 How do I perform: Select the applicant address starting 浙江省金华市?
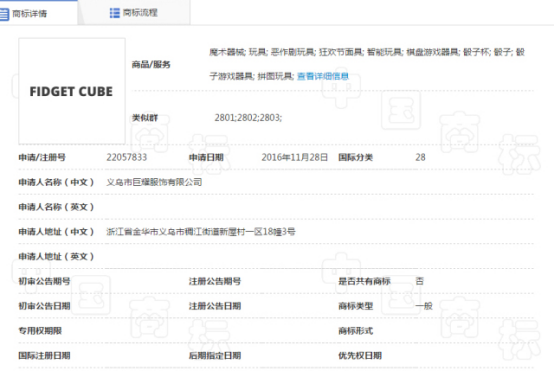pos(201,232)
